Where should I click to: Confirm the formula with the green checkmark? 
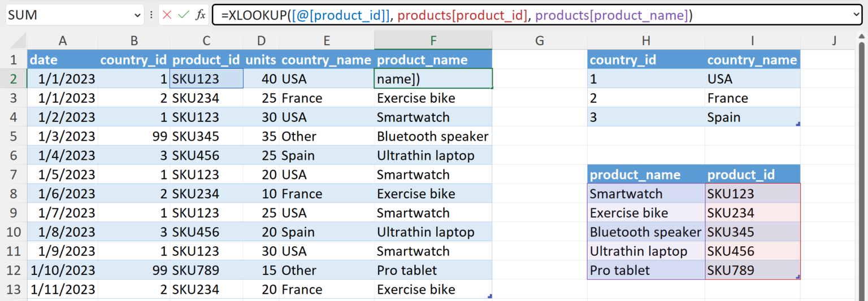click(x=183, y=15)
